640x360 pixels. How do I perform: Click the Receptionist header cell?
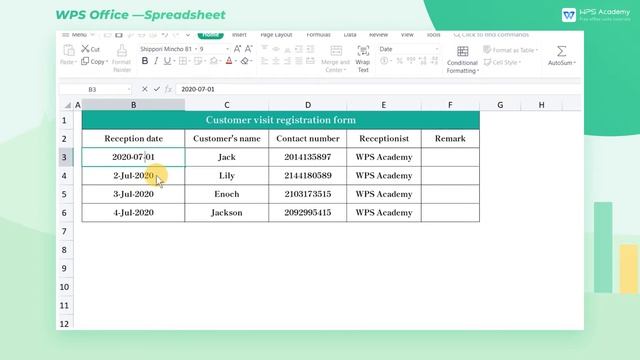point(384,138)
